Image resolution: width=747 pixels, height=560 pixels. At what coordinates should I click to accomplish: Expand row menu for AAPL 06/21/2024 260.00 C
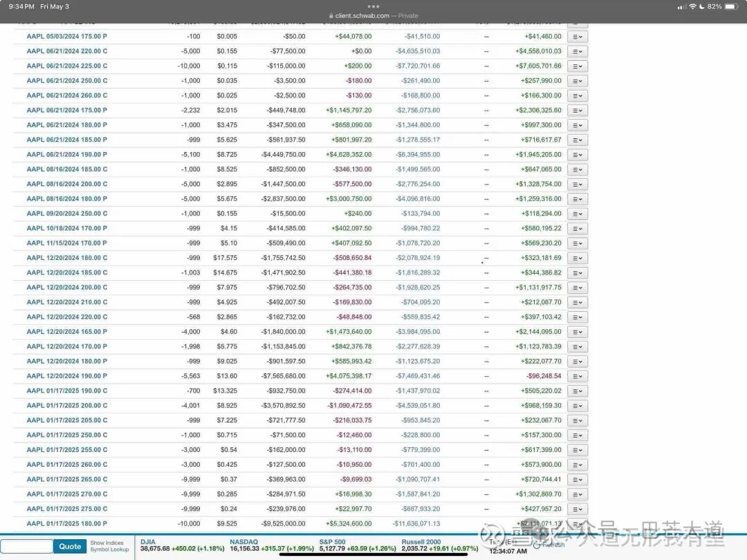coord(578,95)
